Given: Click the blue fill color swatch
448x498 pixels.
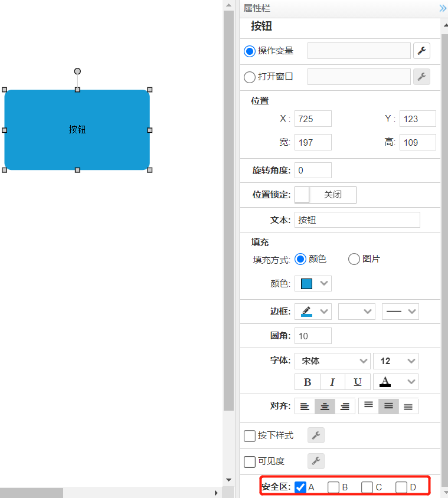Looking at the screenshot, I should coord(306,284).
